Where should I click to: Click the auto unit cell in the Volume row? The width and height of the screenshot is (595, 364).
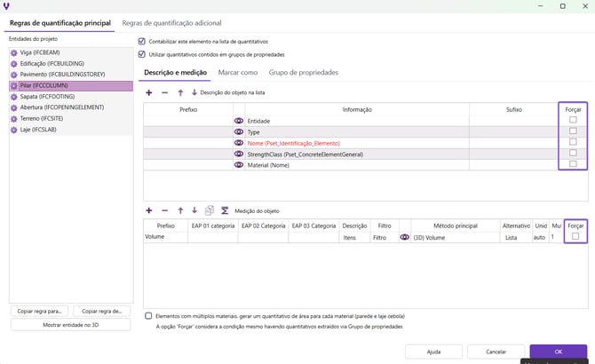(541, 237)
